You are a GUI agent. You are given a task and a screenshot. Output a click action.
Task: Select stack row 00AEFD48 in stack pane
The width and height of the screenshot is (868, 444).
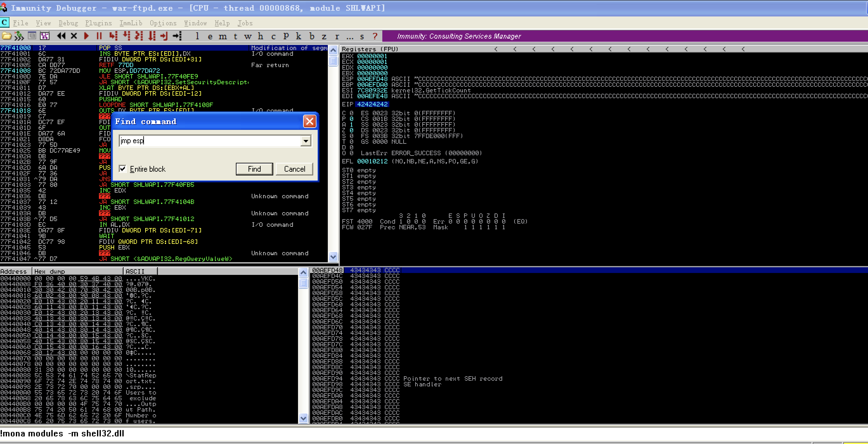coord(589,270)
